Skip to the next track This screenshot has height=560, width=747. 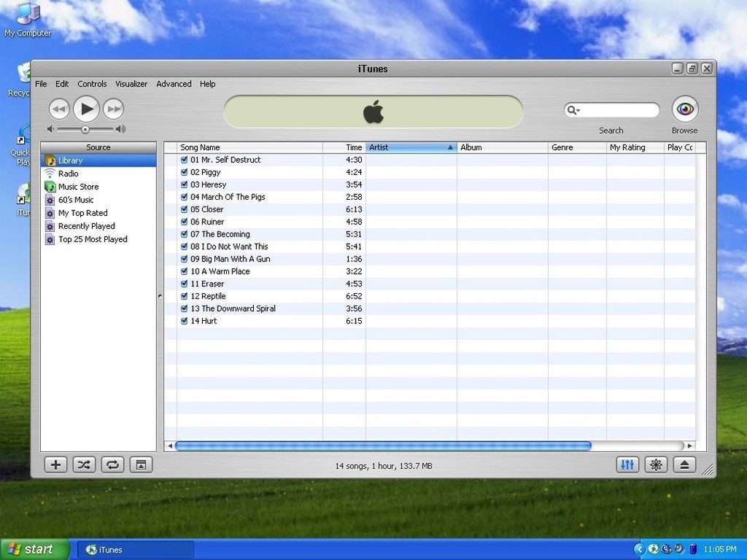coord(113,109)
